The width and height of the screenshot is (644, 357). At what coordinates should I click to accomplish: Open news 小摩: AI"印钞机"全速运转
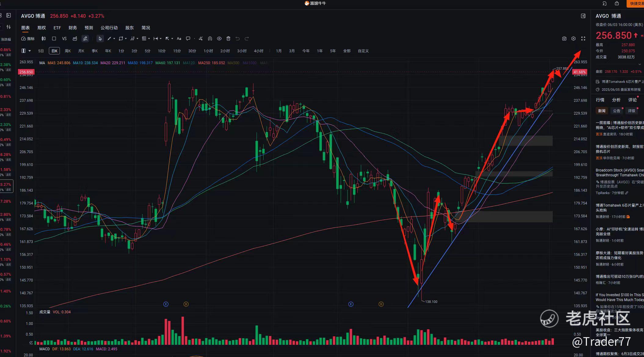point(620,231)
